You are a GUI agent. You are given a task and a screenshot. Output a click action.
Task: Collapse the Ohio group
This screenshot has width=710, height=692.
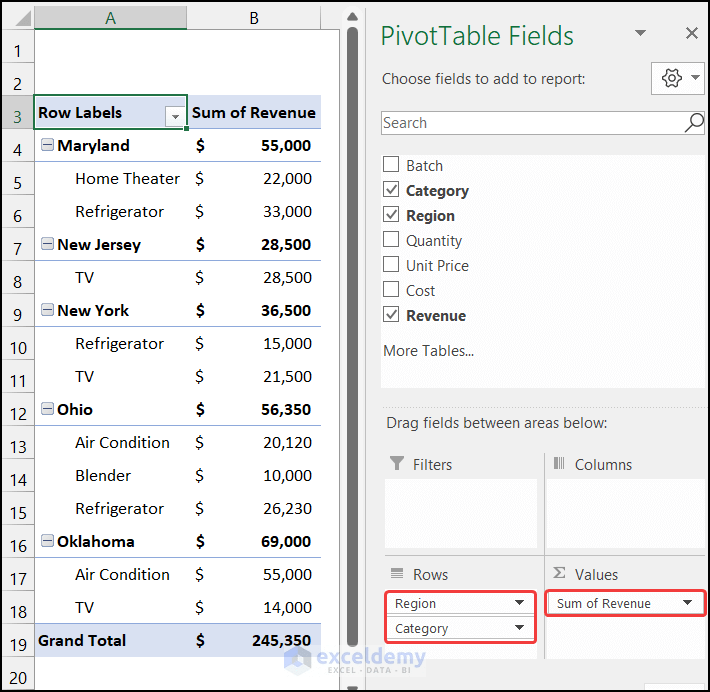(x=47, y=408)
